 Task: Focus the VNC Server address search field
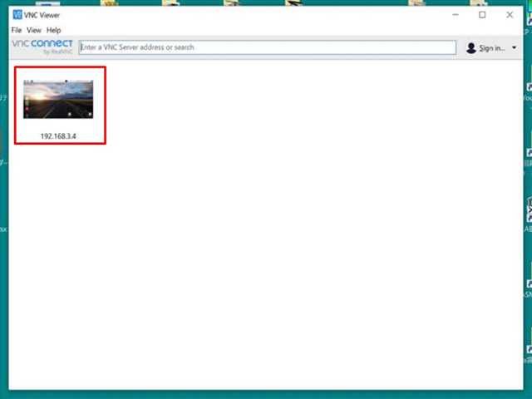[x=266, y=47]
